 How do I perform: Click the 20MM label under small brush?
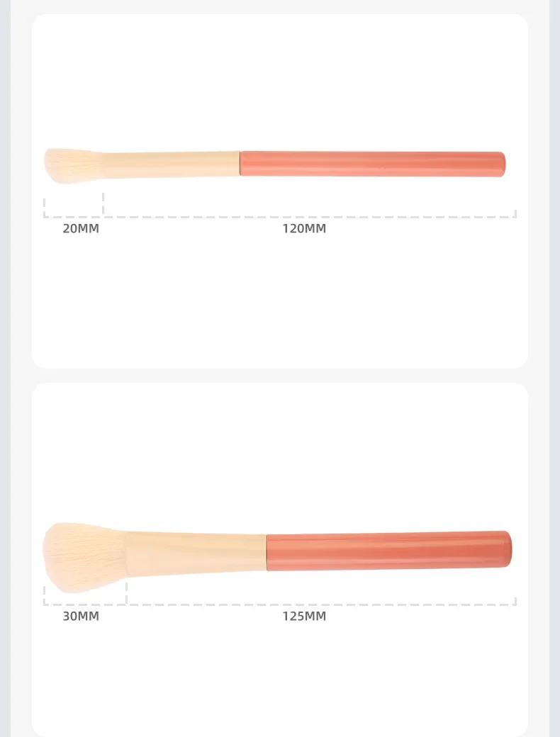click(x=81, y=229)
